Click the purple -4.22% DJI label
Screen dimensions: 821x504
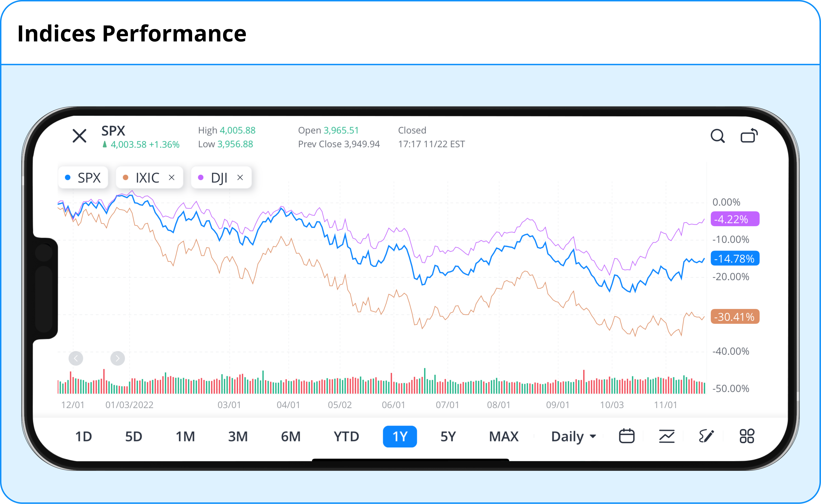point(735,219)
